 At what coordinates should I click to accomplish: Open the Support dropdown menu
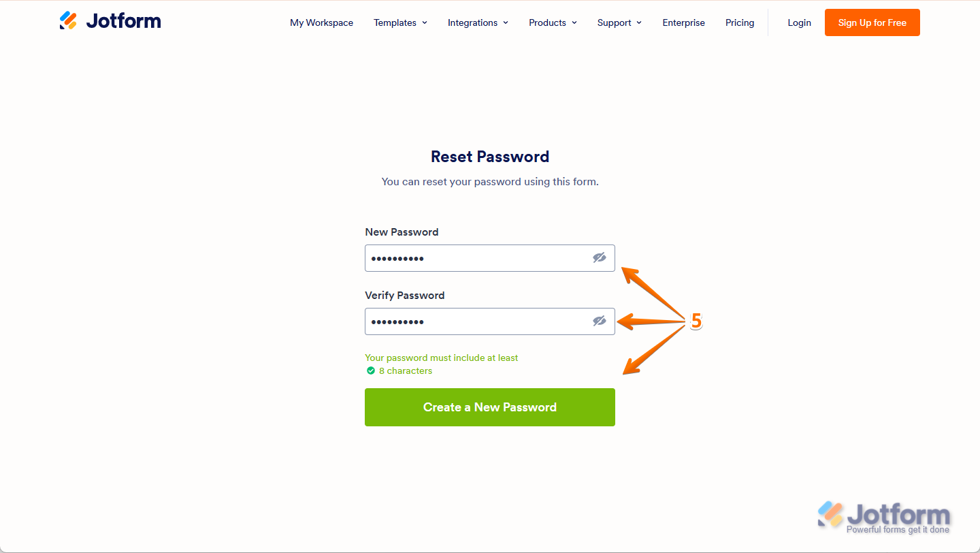click(x=619, y=22)
